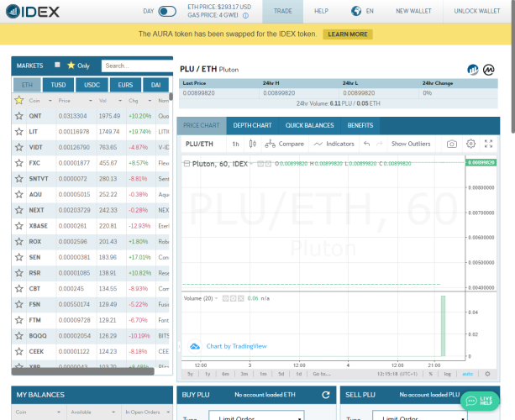Select the ETH market tab
Viewport: 515px width, 420px height.
click(x=27, y=85)
